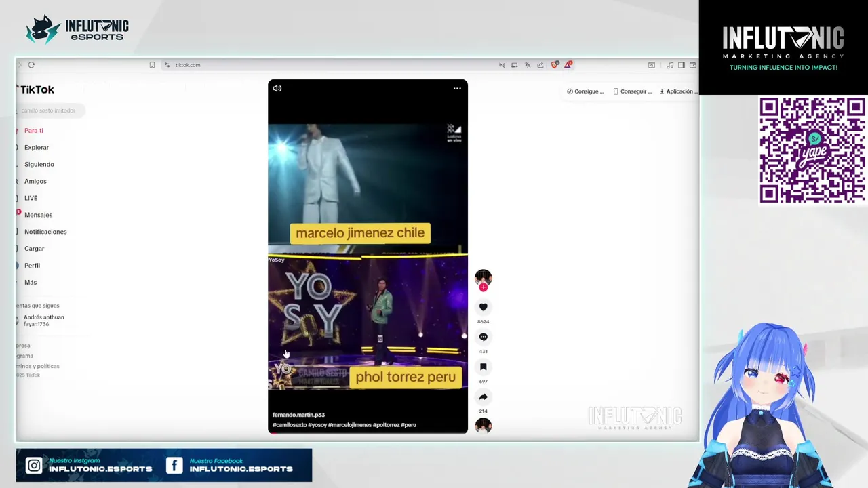Open the Explorar section

pyautogui.click(x=37, y=147)
